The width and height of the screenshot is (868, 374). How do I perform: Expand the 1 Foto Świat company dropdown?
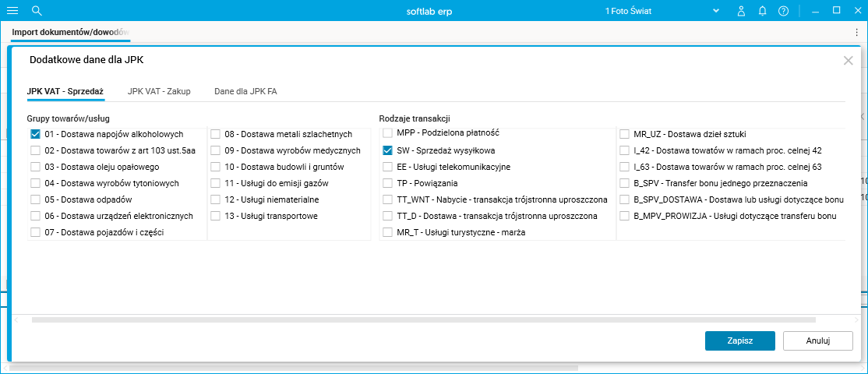(716, 11)
